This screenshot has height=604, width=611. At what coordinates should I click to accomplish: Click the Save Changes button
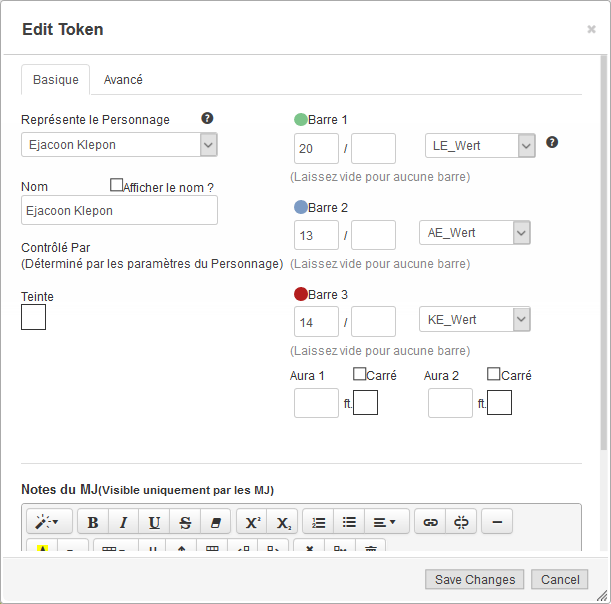475,580
